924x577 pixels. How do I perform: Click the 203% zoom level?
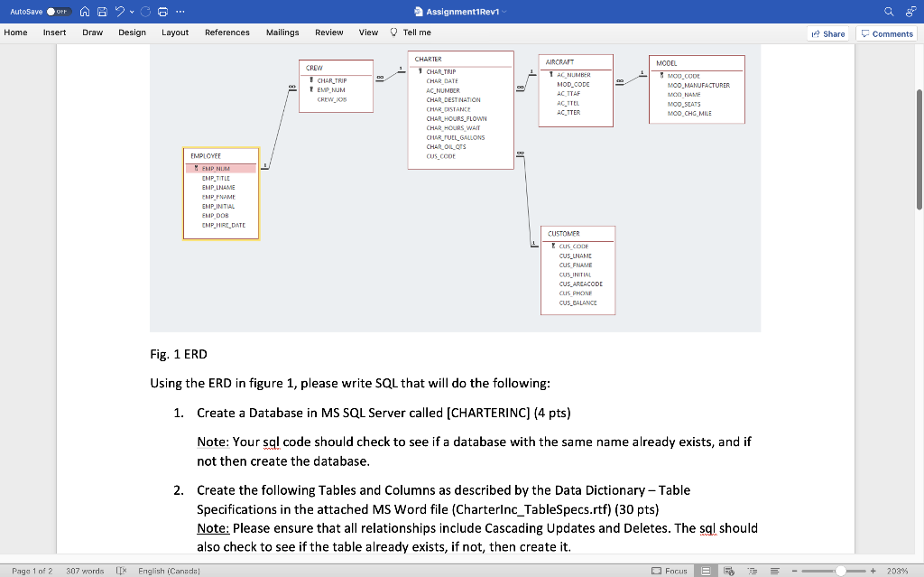pyautogui.click(x=897, y=571)
